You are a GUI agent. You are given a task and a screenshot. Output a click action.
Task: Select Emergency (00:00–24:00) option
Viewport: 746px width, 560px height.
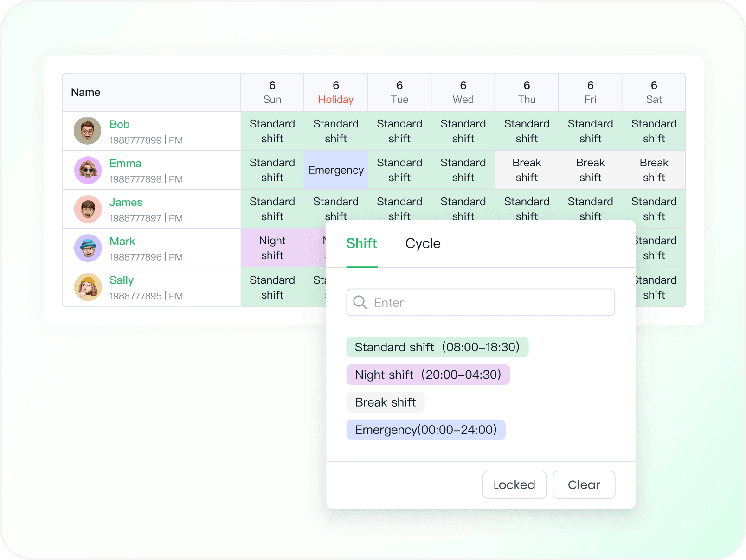tap(425, 430)
